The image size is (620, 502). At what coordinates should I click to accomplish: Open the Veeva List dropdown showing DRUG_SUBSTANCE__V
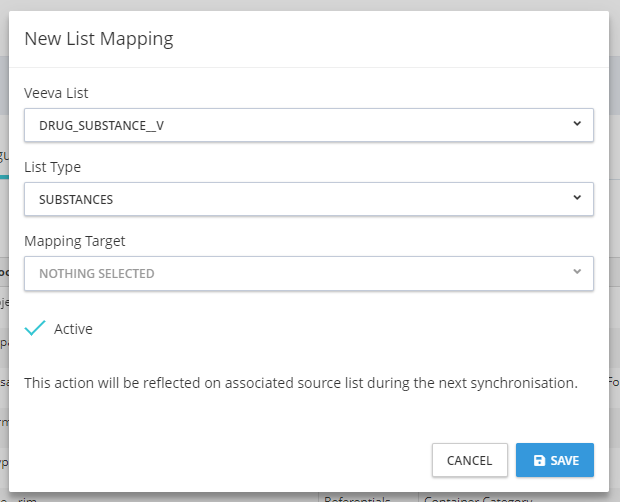coord(300,125)
